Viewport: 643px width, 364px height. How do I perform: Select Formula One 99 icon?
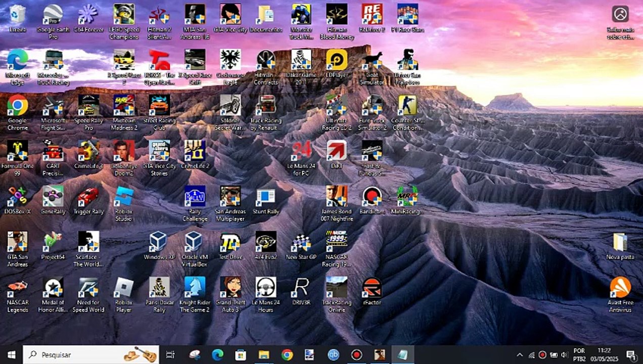coord(18,158)
